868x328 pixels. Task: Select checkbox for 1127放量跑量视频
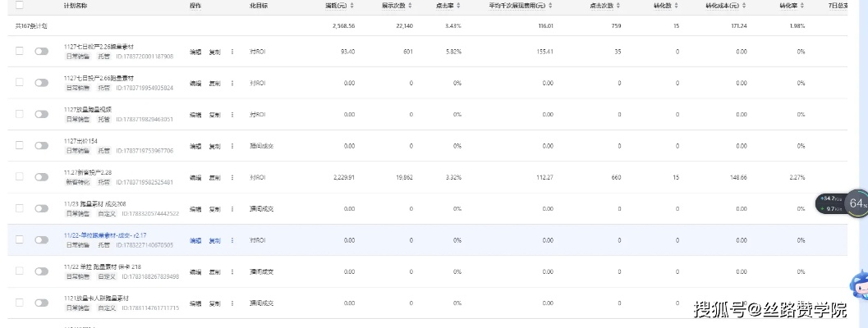[x=20, y=114]
